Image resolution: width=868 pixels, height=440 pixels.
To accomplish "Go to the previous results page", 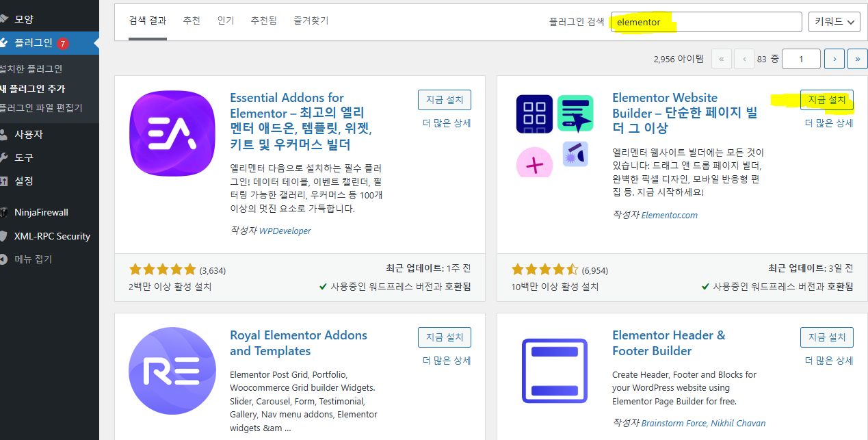I will [744, 59].
